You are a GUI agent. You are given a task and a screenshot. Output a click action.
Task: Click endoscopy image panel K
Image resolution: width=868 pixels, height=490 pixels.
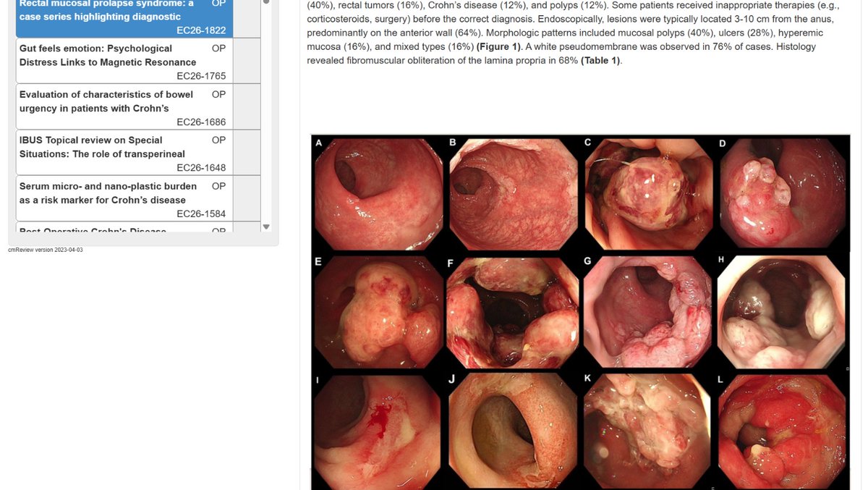[x=648, y=431]
